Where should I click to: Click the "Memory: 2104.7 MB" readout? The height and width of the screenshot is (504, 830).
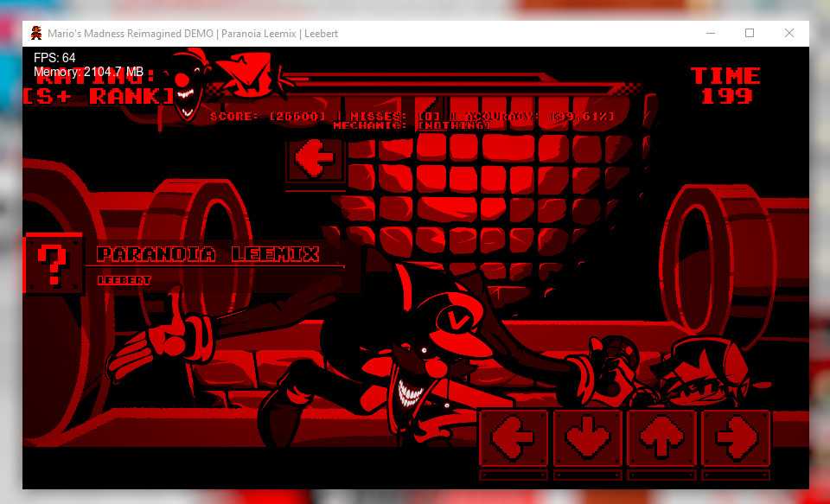tap(88, 72)
